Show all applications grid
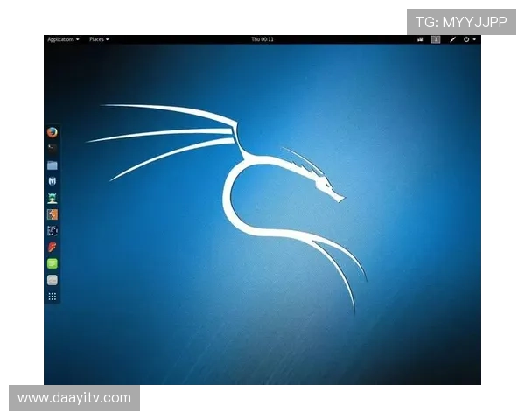The height and width of the screenshot is (420, 525). 52,297
